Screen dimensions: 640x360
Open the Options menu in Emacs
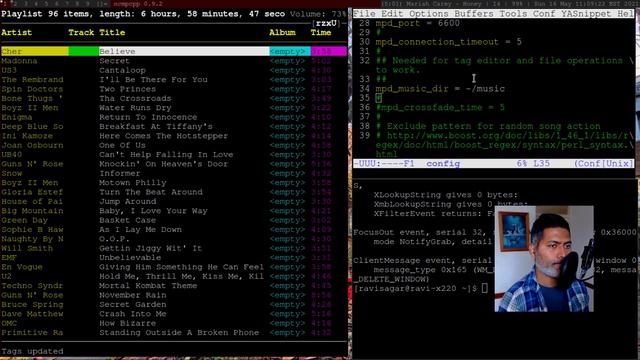coord(428,13)
